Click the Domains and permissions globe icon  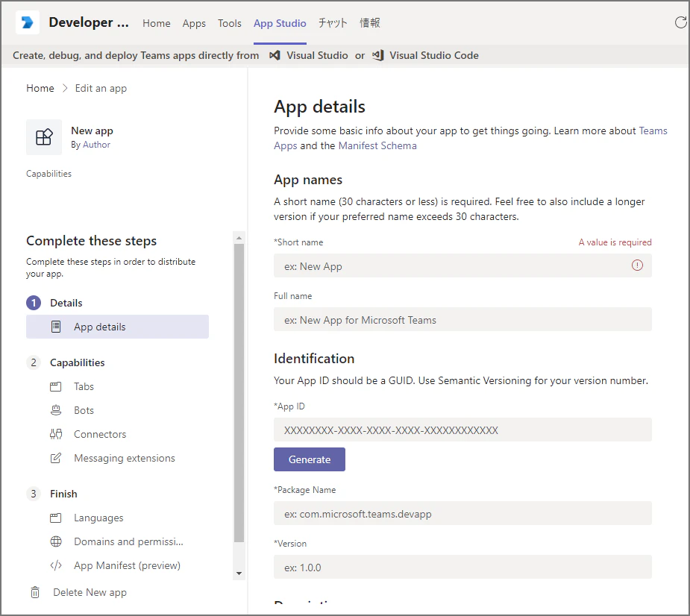(56, 541)
